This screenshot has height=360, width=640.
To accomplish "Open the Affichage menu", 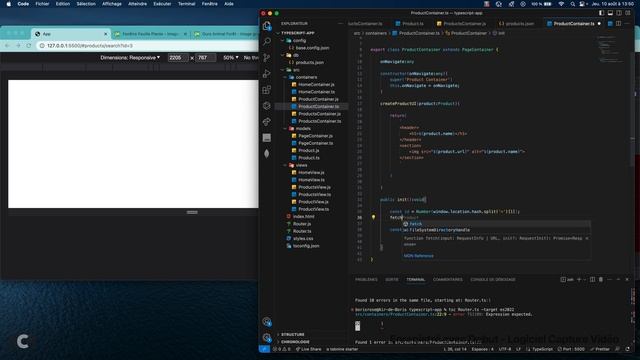I will (x=111, y=4).
